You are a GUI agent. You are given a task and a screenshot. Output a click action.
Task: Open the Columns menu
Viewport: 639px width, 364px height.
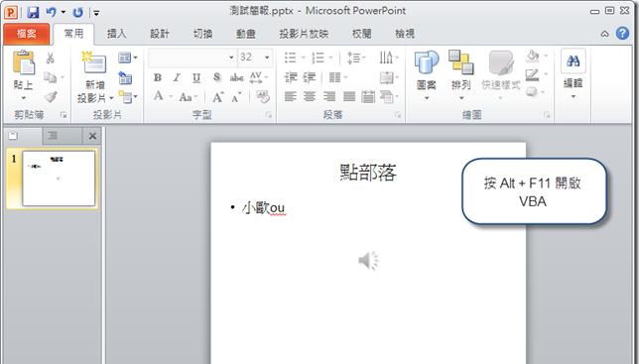click(337, 77)
